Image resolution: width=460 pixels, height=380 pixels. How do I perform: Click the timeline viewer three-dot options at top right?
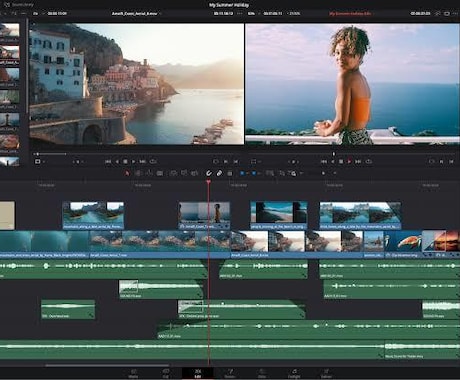455,14
